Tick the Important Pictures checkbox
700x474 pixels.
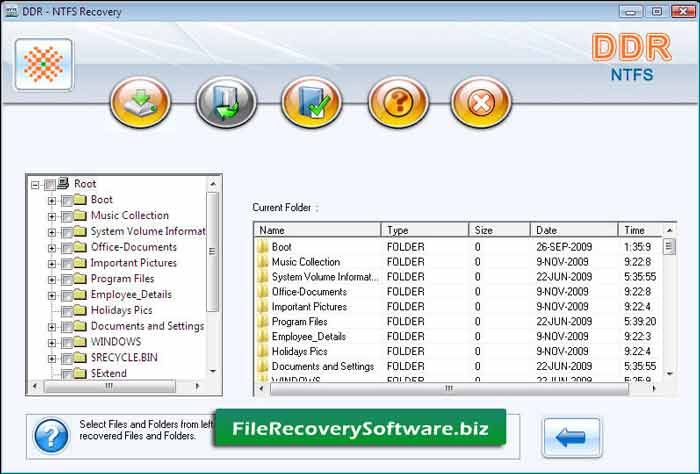tap(67, 264)
